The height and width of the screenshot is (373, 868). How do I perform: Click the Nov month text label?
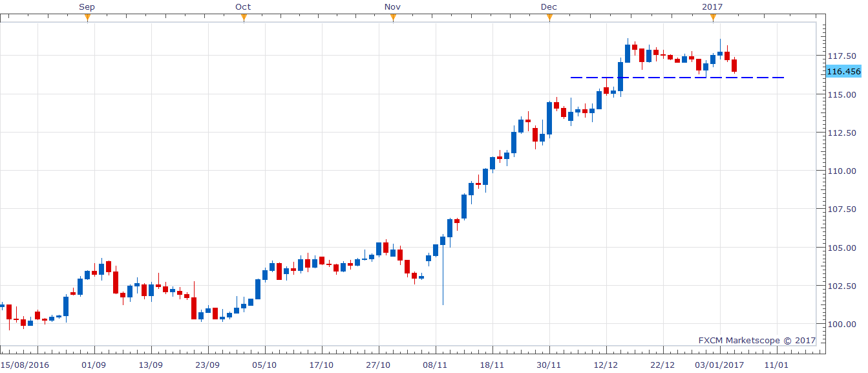[392, 6]
